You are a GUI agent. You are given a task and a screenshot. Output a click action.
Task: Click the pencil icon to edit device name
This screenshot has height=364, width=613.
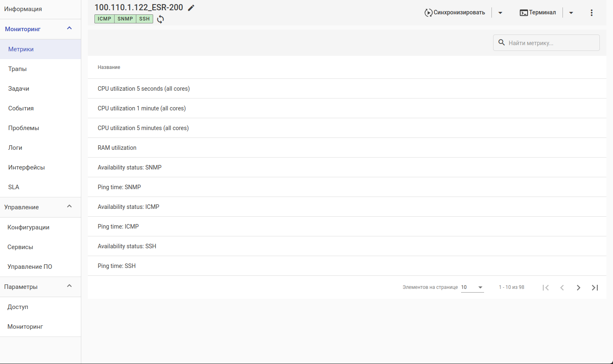(191, 8)
